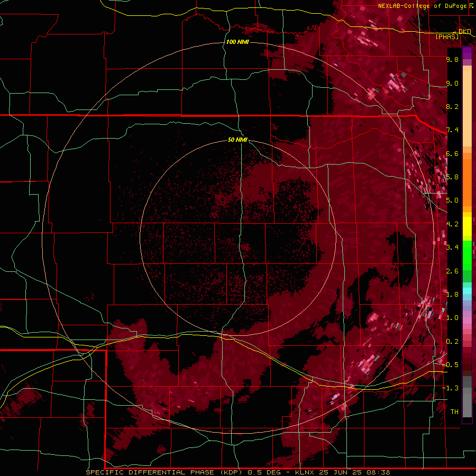Pick the yellow band of color scale
Viewport: 476px width, 476px height.
pyautogui.click(x=467, y=226)
